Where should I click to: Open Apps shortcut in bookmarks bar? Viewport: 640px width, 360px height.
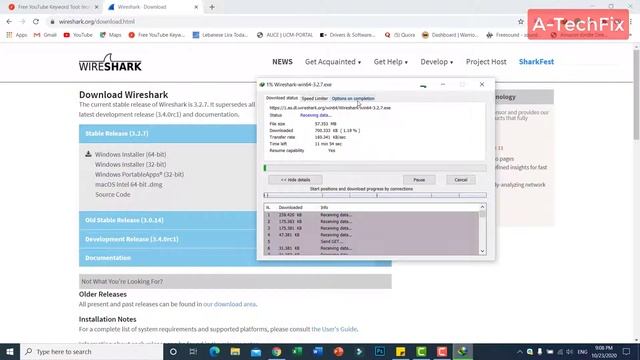coord(17,35)
